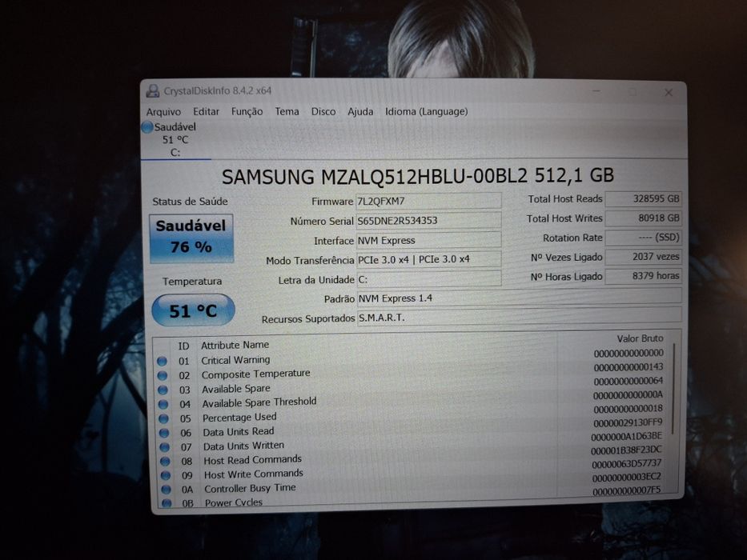Click the Nº Vezes Ligado value 2037 vezes
Screen dimensions: 747x560
point(643,257)
